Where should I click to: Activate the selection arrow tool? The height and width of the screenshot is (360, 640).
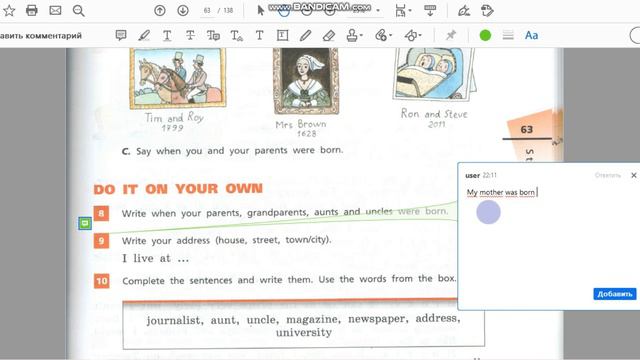click(x=261, y=11)
